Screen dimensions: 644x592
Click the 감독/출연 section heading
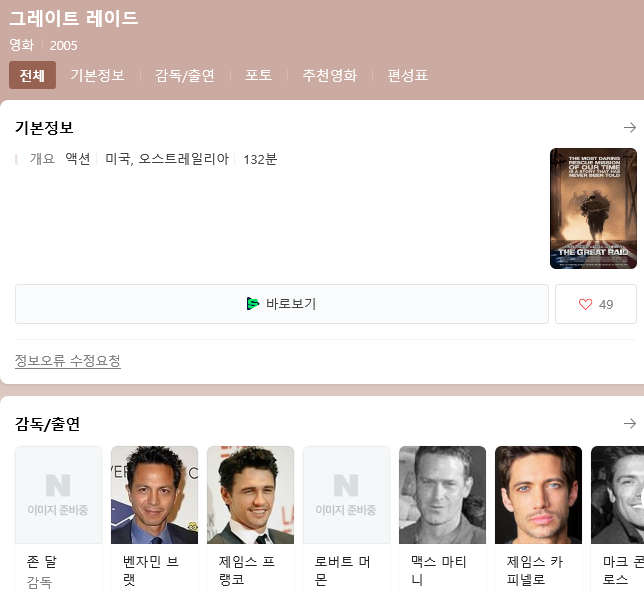point(47,424)
